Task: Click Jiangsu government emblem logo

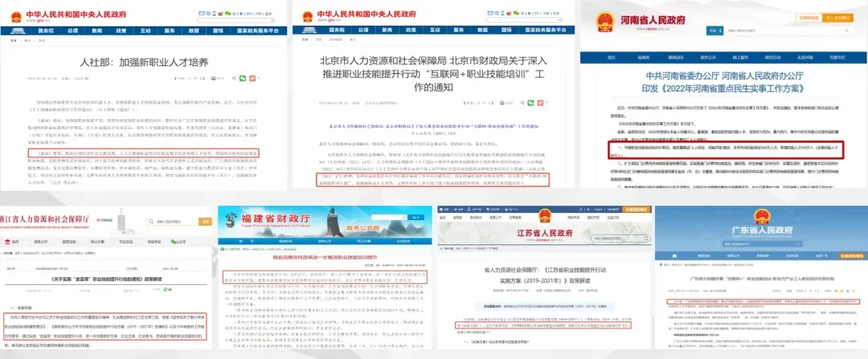Action: 543,214
